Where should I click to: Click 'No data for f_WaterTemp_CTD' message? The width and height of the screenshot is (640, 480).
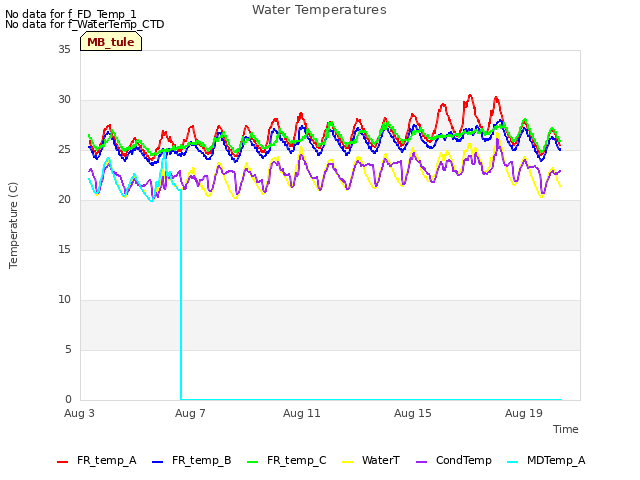pyautogui.click(x=84, y=24)
